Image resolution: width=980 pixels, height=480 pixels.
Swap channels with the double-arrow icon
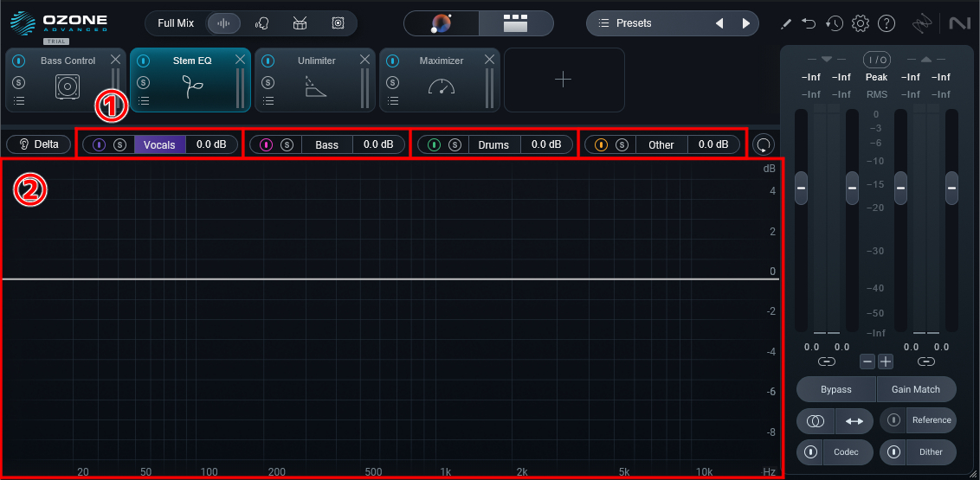pos(854,421)
